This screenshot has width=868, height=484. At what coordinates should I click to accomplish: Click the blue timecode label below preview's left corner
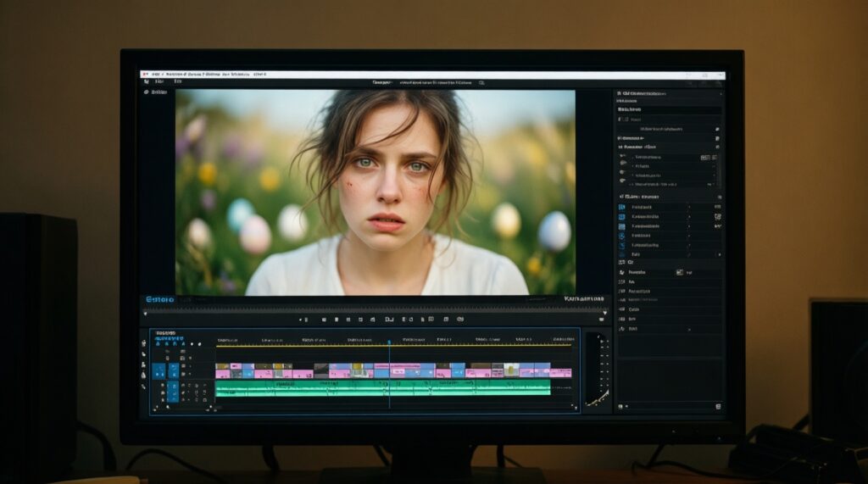coord(159,299)
